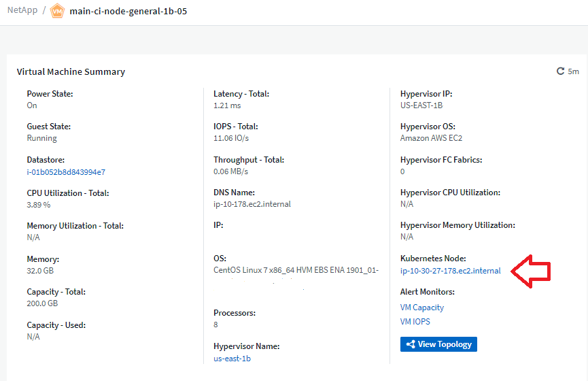Image resolution: width=588 pixels, height=381 pixels.
Task: Open the NetApp breadcrumb link
Action: pyautogui.click(x=22, y=11)
